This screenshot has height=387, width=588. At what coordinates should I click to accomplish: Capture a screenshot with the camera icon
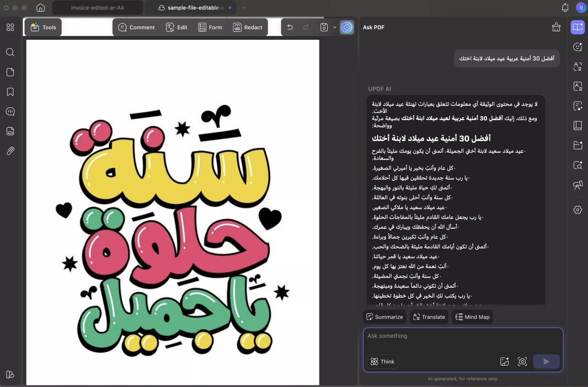[522, 361]
